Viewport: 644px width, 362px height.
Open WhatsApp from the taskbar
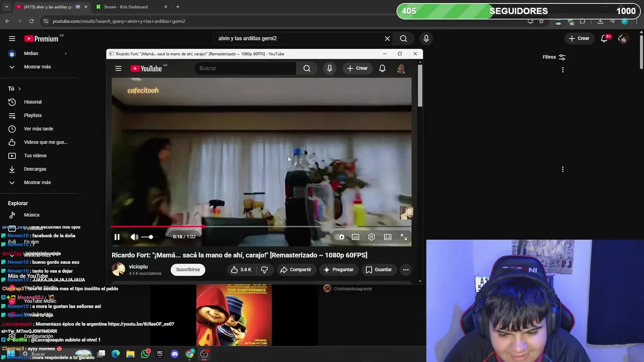pos(145,354)
